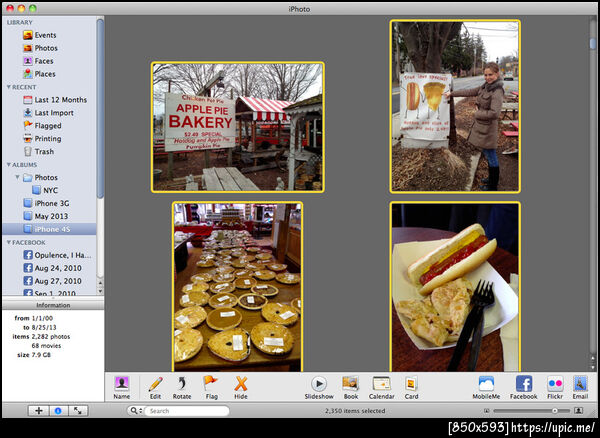600x438 pixels.
Task: Create a Calendar project
Action: click(x=382, y=388)
